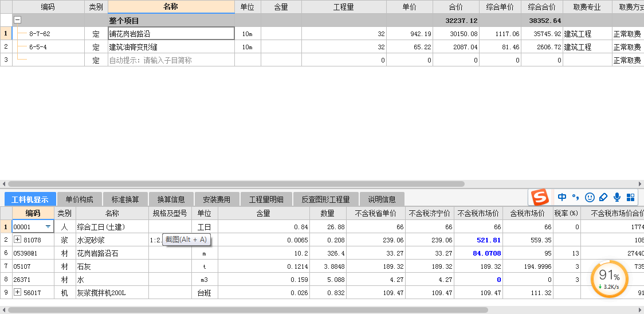Expand the 56017 灰浆搅拌机200L row
Image resolution: width=644 pixels, height=314 pixels.
coord(18,292)
